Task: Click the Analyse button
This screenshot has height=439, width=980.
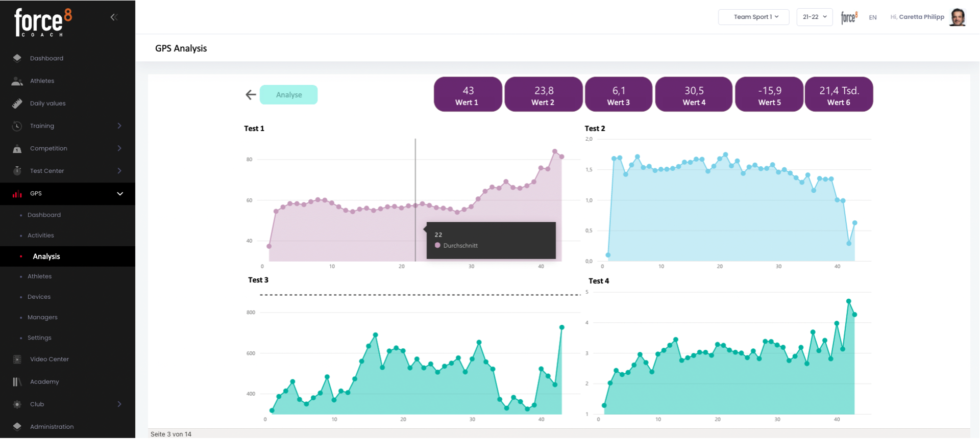Action: (289, 95)
